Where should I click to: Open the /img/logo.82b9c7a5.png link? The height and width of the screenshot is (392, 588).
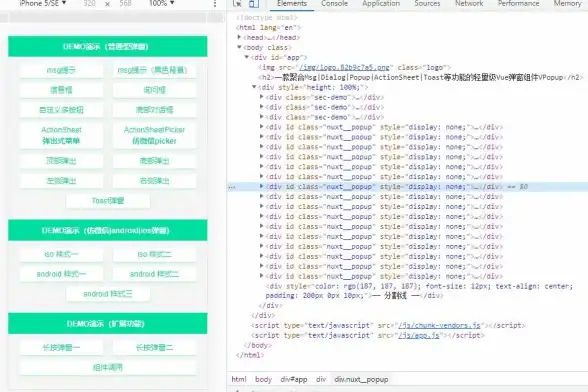344,68
